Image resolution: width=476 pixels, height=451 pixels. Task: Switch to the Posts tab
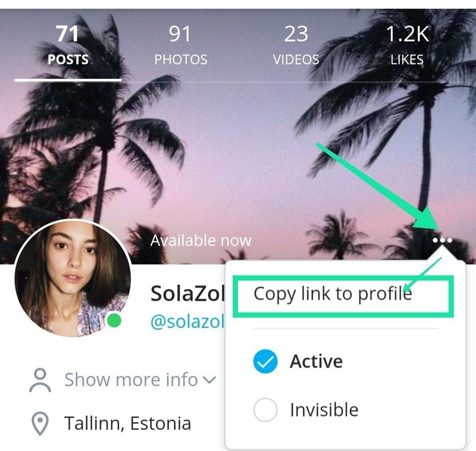68,45
